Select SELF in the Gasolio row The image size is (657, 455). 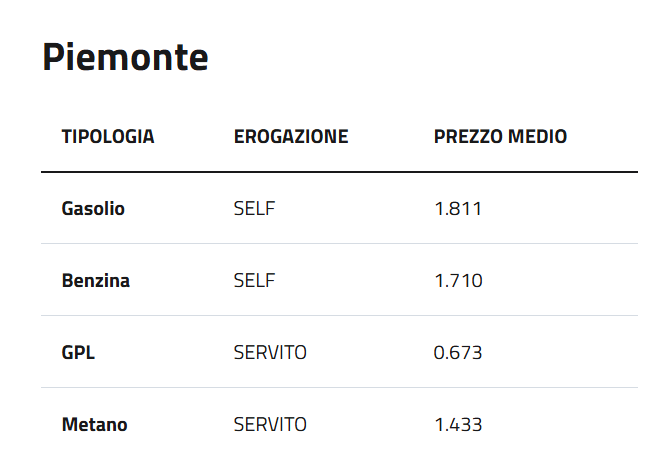coord(254,209)
